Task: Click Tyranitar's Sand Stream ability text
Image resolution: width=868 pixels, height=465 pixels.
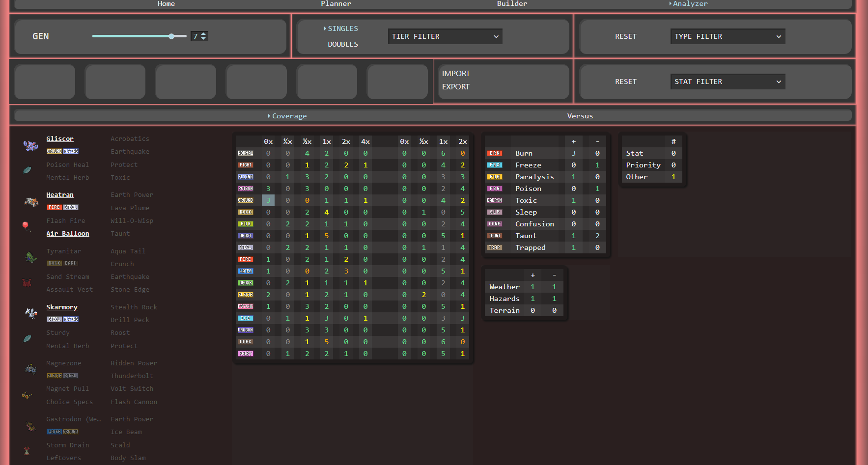Action: (x=68, y=277)
